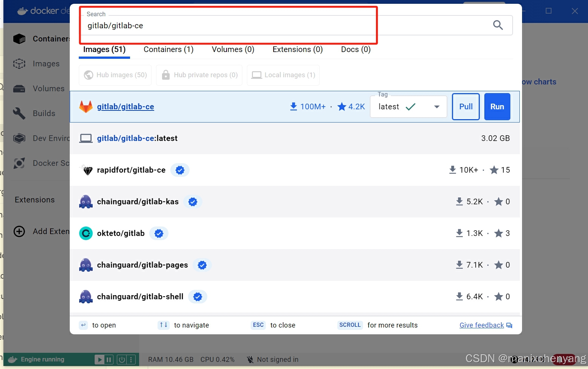Open the Docker Scout icon
This screenshot has width=588, height=369.
19,163
